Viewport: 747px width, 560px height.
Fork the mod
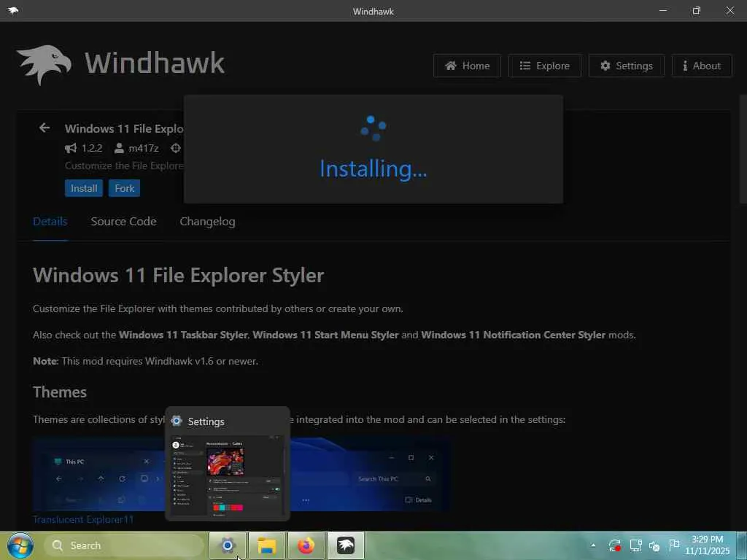(124, 188)
